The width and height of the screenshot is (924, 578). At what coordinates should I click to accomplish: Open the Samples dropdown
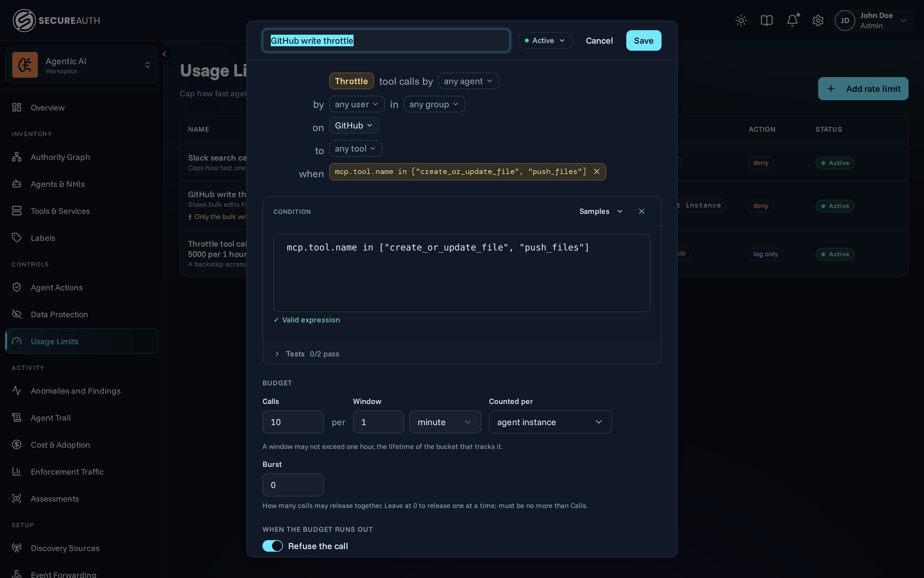click(x=601, y=211)
